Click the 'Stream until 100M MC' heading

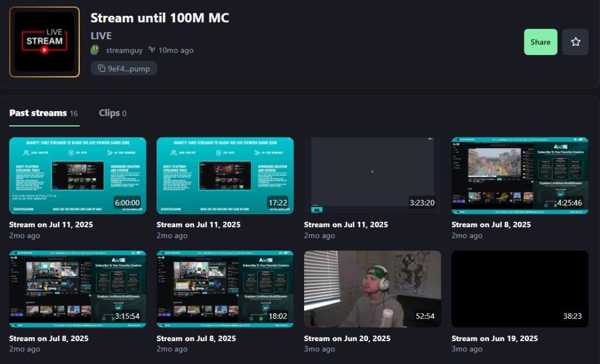159,18
